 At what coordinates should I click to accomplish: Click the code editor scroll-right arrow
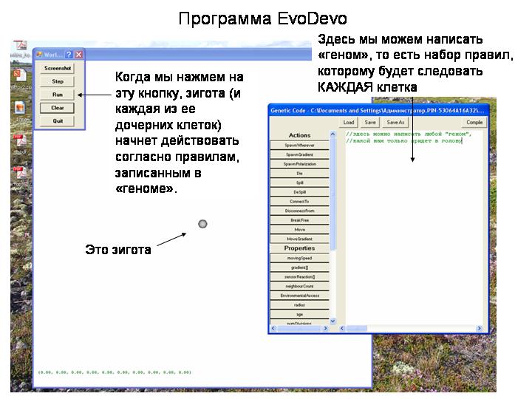click(479, 328)
